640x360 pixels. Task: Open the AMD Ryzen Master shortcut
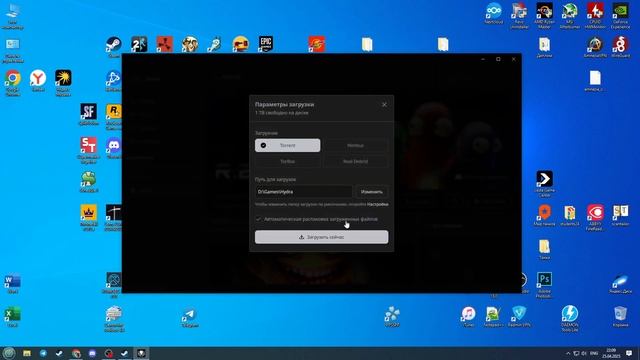(544, 16)
